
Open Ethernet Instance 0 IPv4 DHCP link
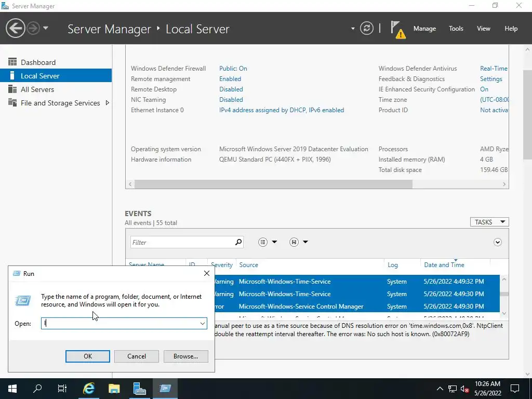coord(282,110)
